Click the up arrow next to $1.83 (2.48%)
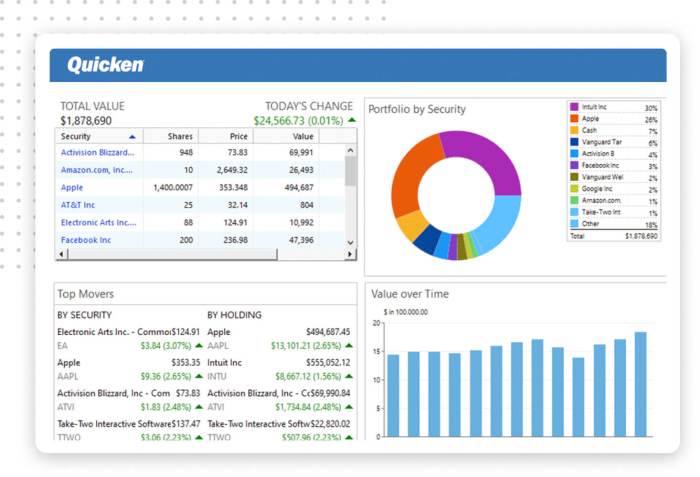This screenshot has width=700, height=477. click(x=199, y=407)
